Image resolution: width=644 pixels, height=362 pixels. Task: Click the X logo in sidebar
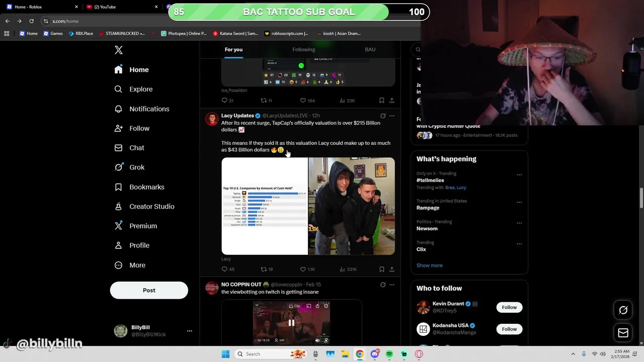pyautogui.click(x=119, y=50)
